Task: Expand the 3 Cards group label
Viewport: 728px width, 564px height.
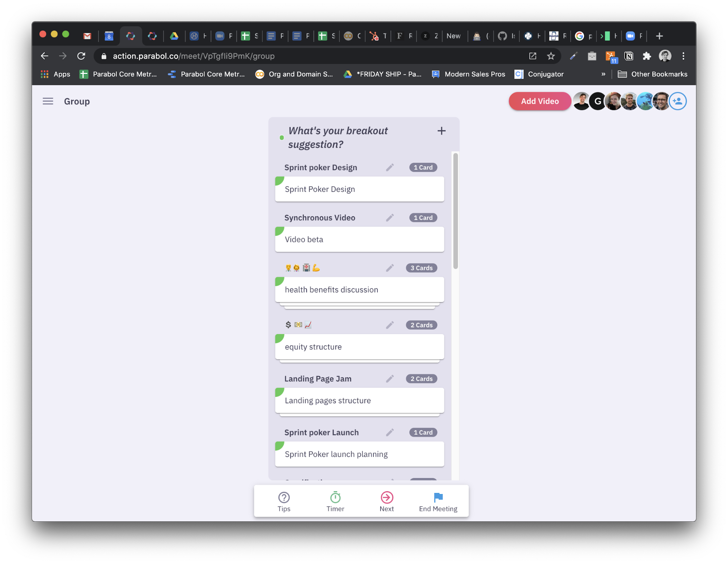Action: pos(421,268)
